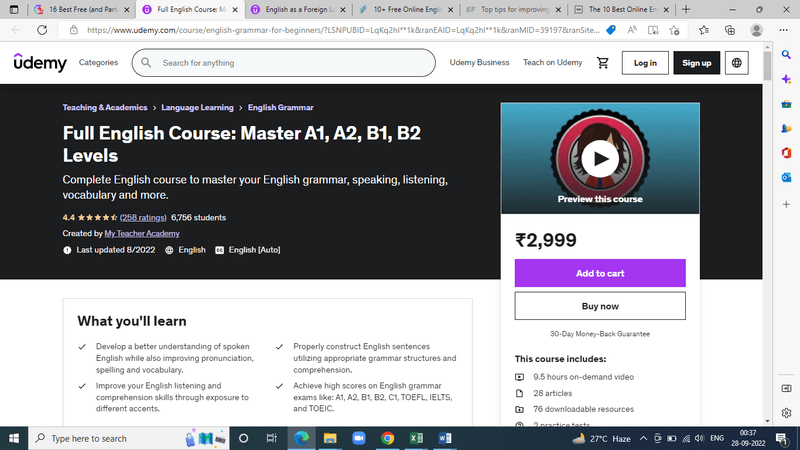Open browser profile avatar
The image size is (800, 450).
(756, 30)
